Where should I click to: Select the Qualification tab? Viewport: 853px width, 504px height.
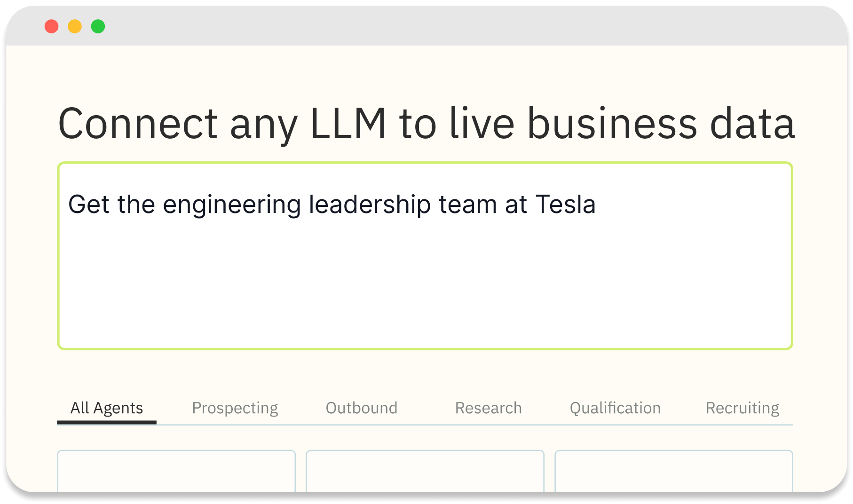[x=616, y=408]
